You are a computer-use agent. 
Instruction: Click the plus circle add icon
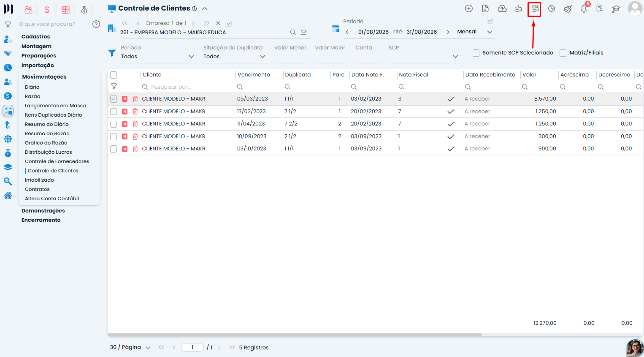(x=469, y=9)
